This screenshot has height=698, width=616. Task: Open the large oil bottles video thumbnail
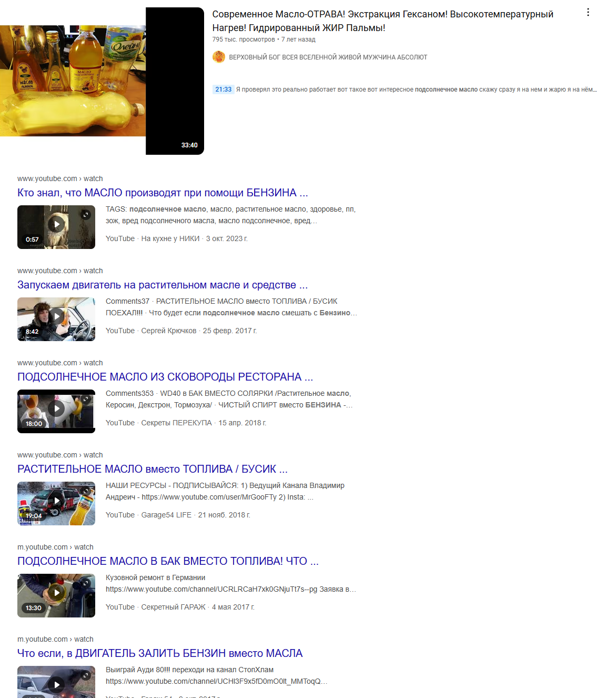(x=102, y=81)
